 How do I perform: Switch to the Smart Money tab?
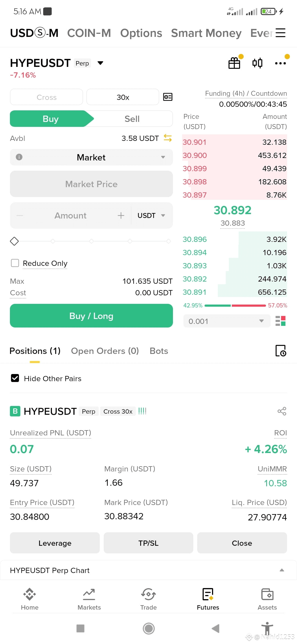pyautogui.click(x=206, y=33)
